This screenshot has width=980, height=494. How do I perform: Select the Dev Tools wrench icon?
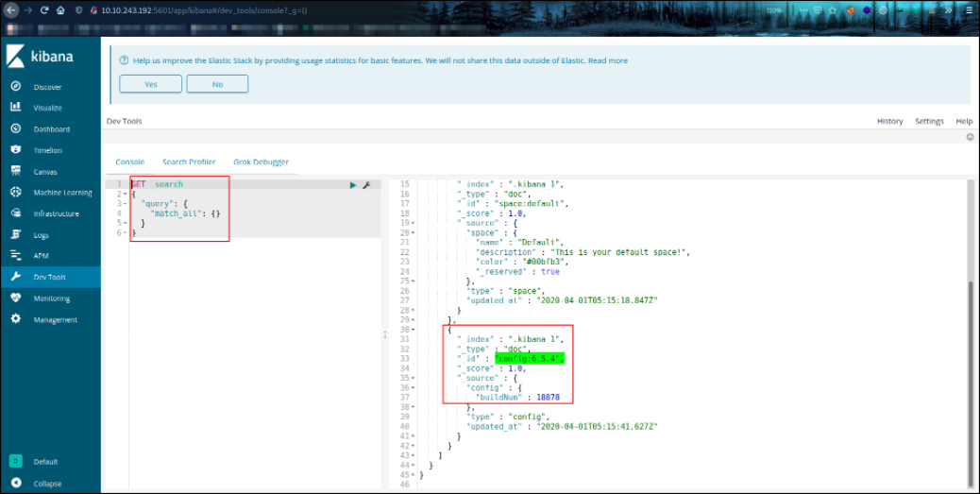16,277
